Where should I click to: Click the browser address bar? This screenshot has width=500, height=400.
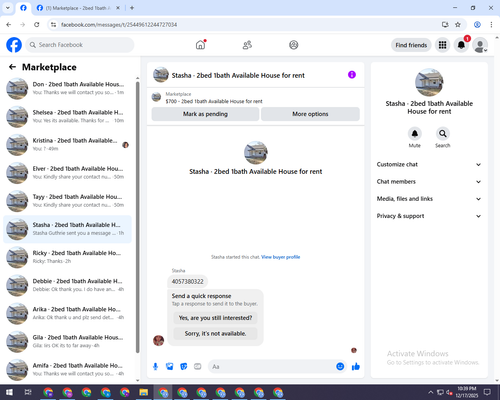click(247, 25)
